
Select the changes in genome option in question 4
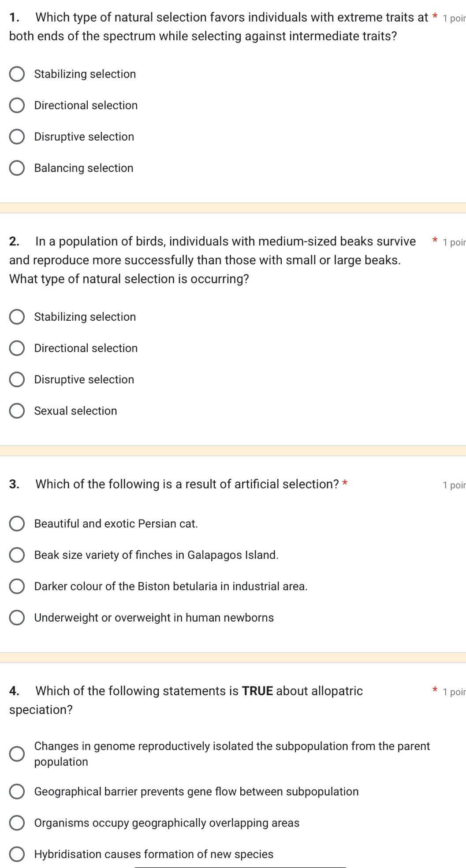(17, 753)
